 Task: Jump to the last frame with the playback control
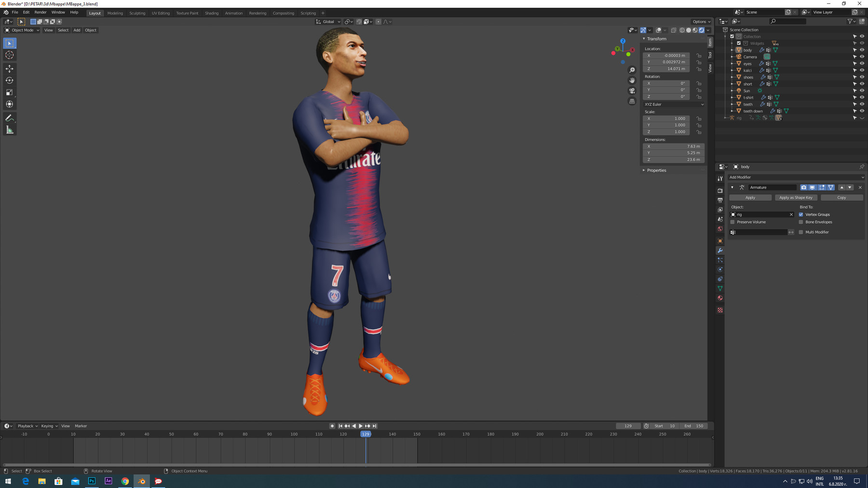point(375,426)
